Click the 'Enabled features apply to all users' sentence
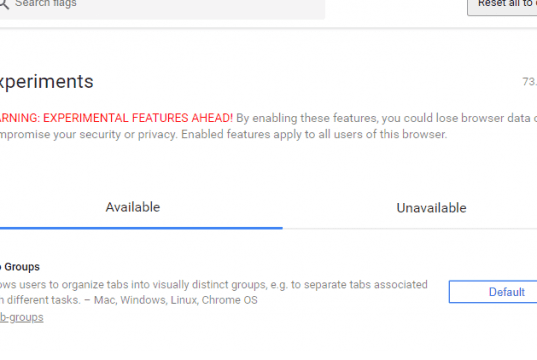This screenshot has width=537, height=360. 314,134
